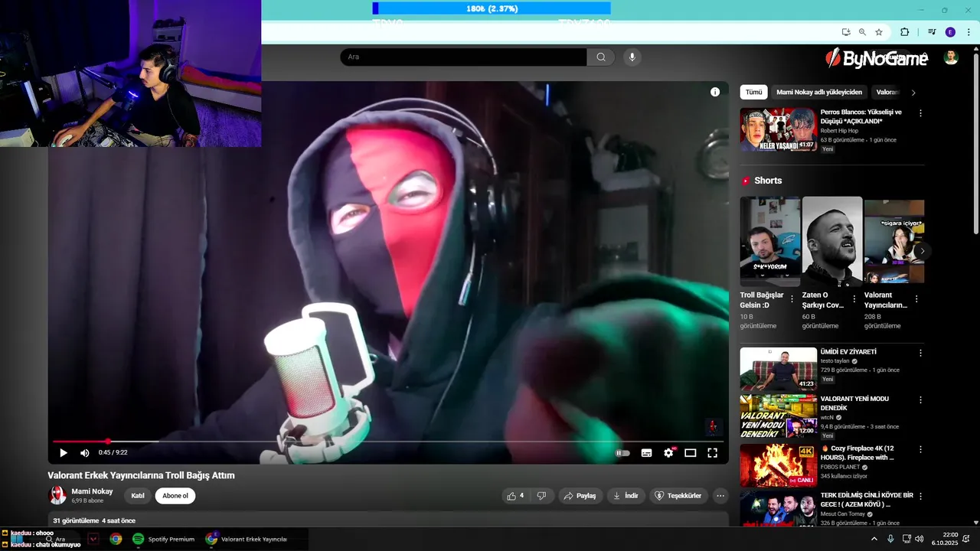
Task: Open the system tray network icon
Action: click(906, 539)
